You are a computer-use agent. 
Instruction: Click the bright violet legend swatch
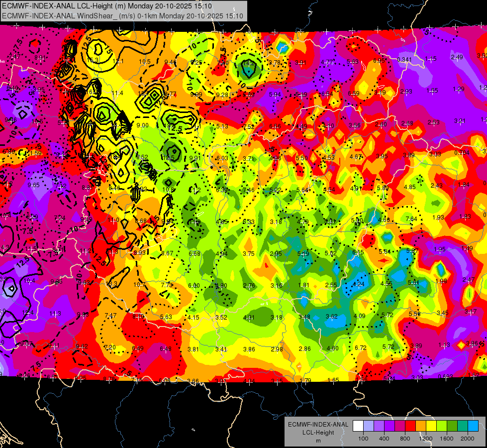[x=390, y=426]
